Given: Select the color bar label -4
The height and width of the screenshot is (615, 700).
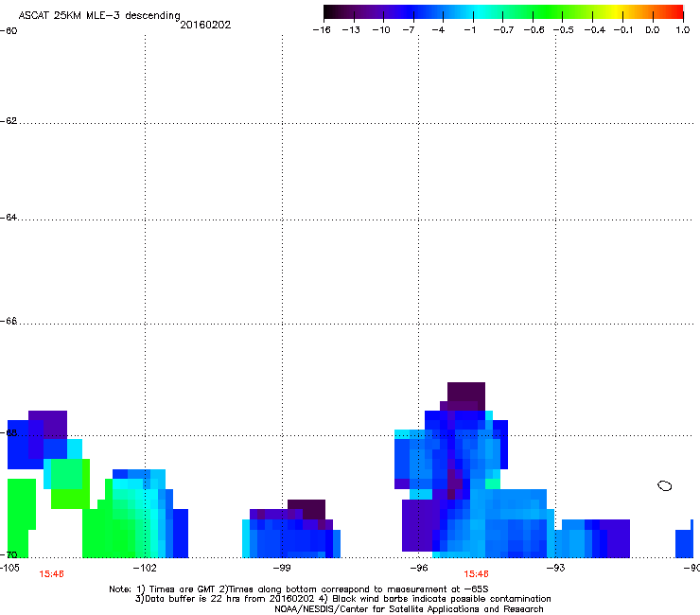Looking at the screenshot, I should coord(438,30).
